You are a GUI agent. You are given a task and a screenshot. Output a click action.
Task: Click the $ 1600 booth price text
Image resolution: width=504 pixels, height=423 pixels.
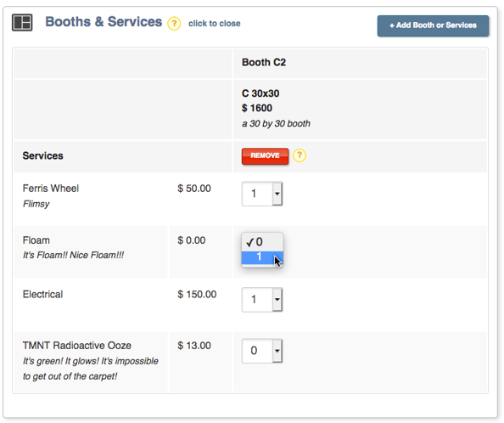point(257,108)
